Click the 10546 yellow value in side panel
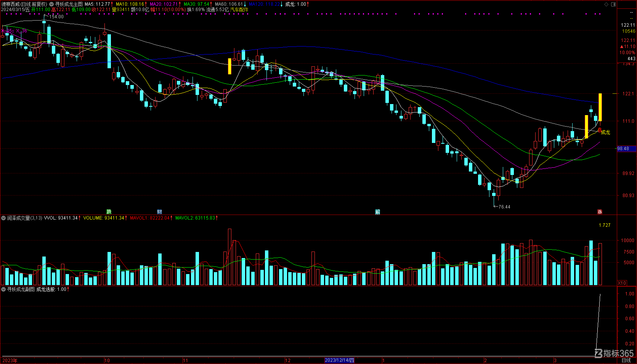 coord(629,31)
